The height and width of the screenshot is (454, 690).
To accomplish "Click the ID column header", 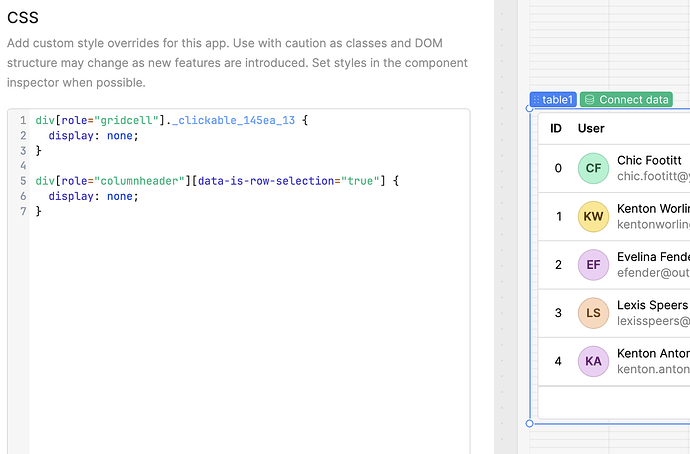I will (556, 129).
